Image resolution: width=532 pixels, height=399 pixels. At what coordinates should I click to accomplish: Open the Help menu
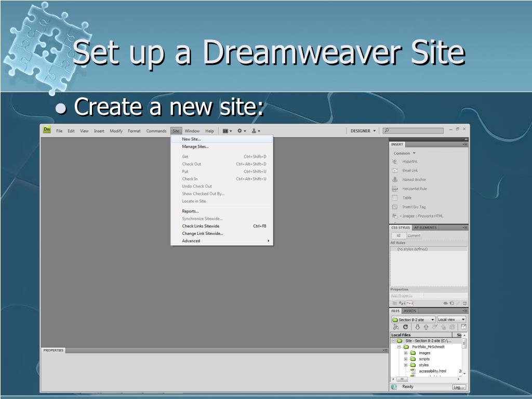210,131
